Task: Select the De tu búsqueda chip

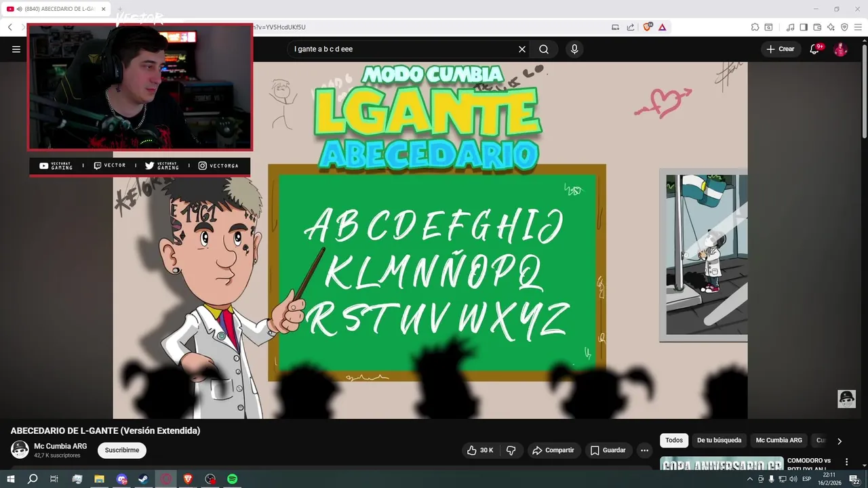Action: tap(719, 441)
